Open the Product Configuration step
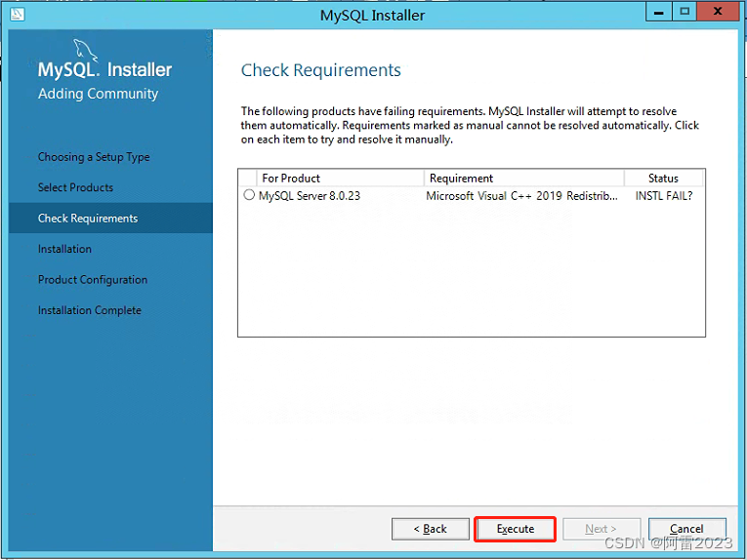The width and height of the screenshot is (747, 560). tap(93, 280)
